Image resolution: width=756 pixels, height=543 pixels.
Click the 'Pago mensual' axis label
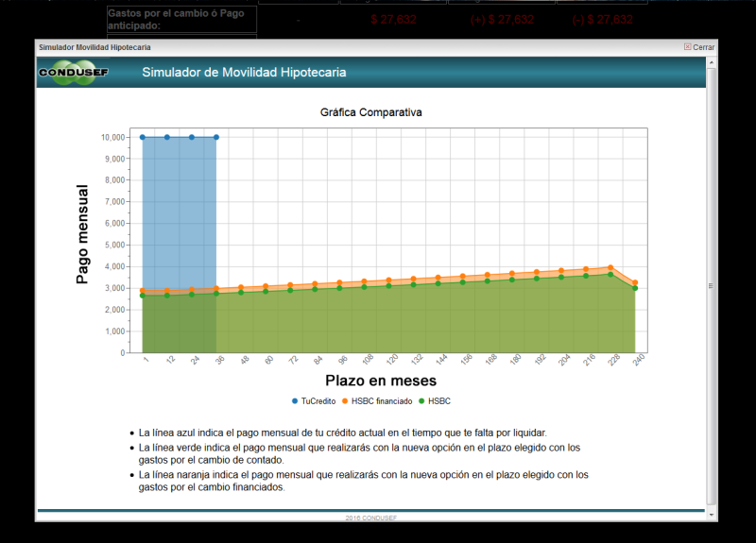82,234
